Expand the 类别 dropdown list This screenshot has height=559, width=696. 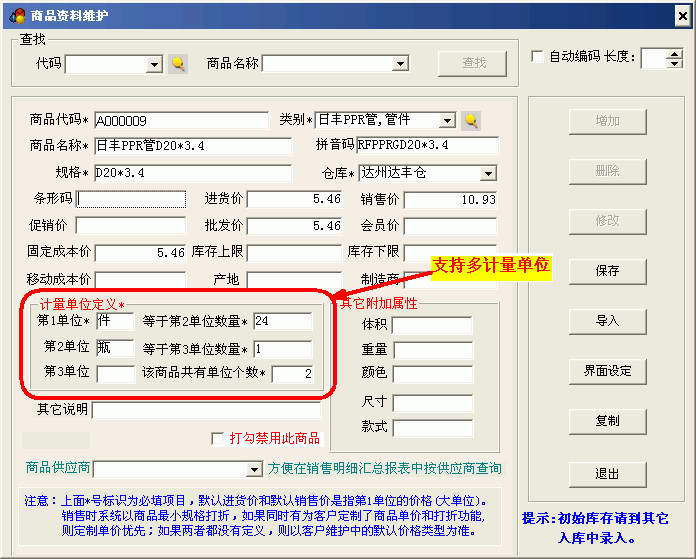point(447,121)
